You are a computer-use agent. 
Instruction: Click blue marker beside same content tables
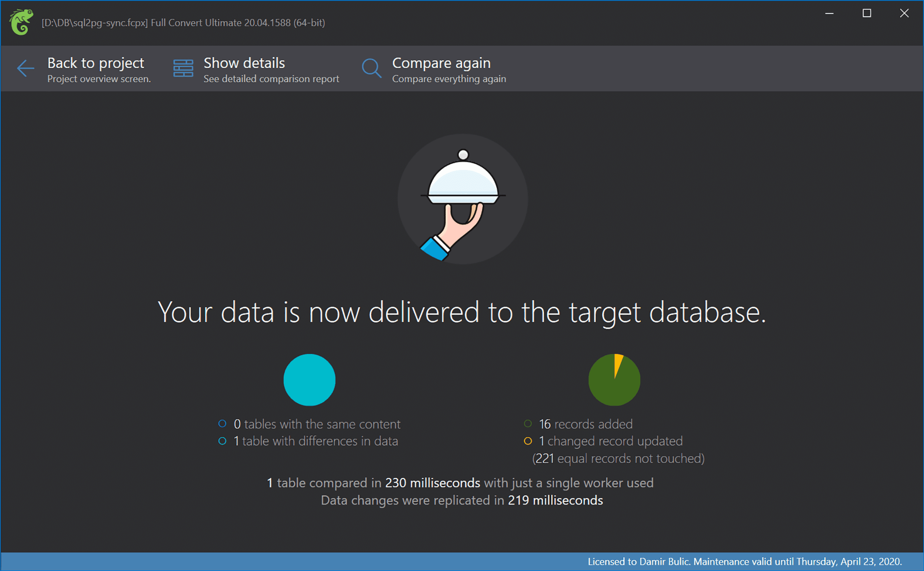click(x=222, y=424)
